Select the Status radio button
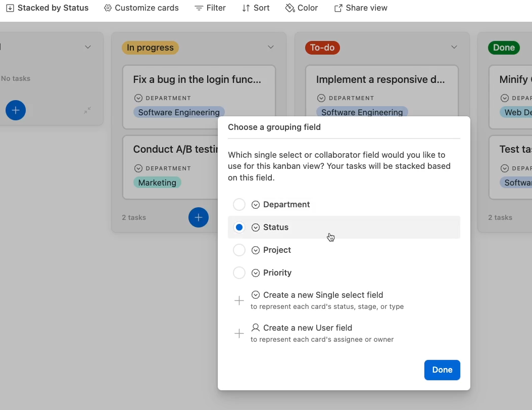The height and width of the screenshot is (410, 532). pyautogui.click(x=239, y=227)
